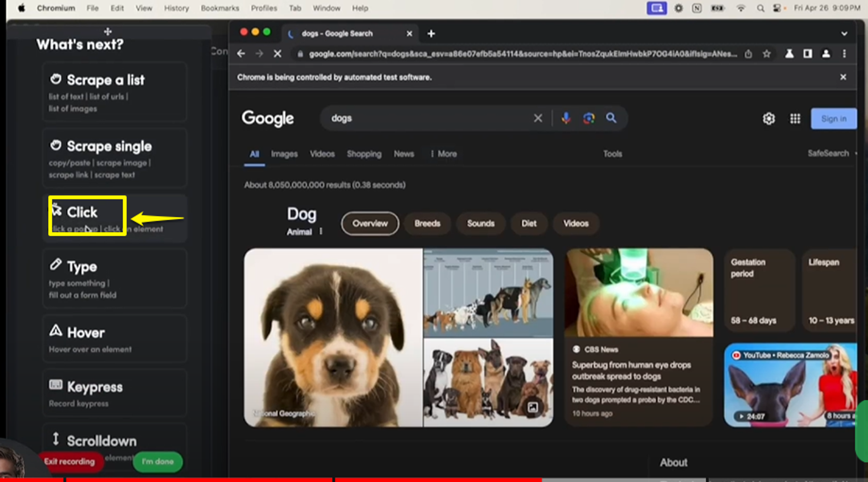Open Google search settings gear
This screenshot has width=868, height=482.
[x=769, y=118]
